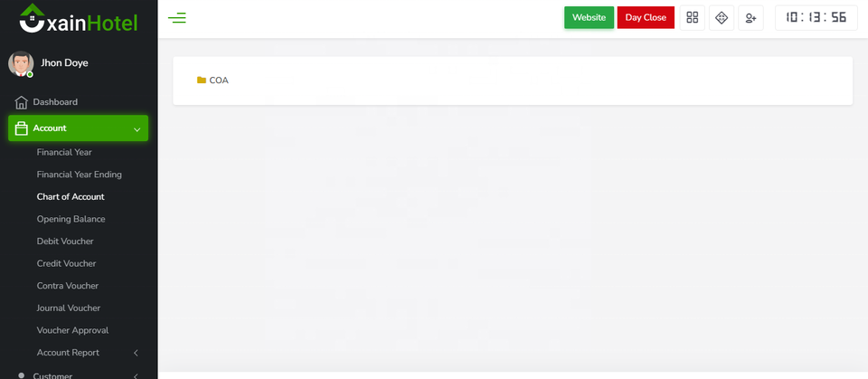Click the Account briefcase icon
This screenshot has height=379, width=868.
coord(21,128)
